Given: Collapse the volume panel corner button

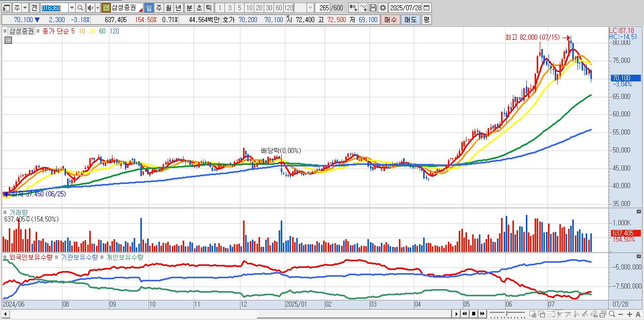Looking at the screenshot, I should click(639, 212).
